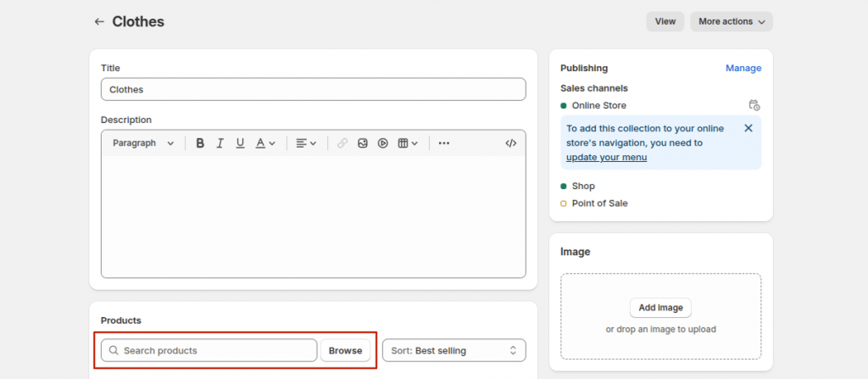Click the Online Store channel label
The width and height of the screenshot is (868, 379).
(x=599, y=105)
